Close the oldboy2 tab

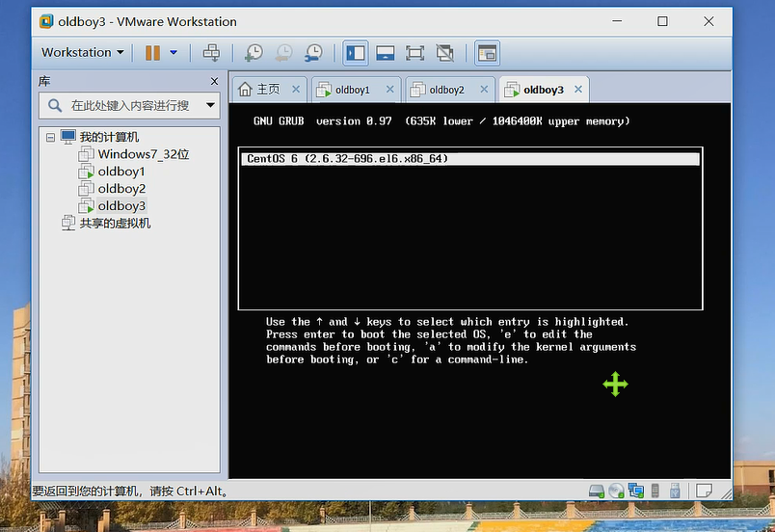[484, 90]
